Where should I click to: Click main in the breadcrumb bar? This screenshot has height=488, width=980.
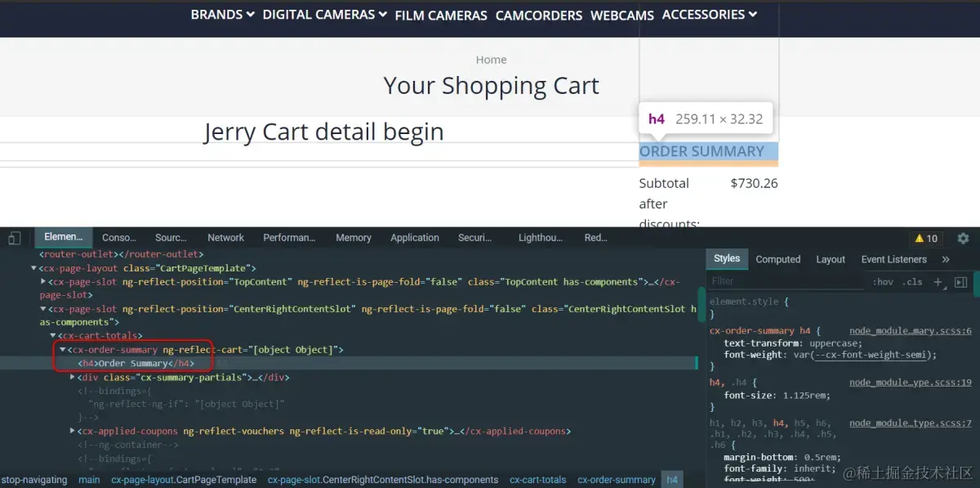(x=90, y=480)
